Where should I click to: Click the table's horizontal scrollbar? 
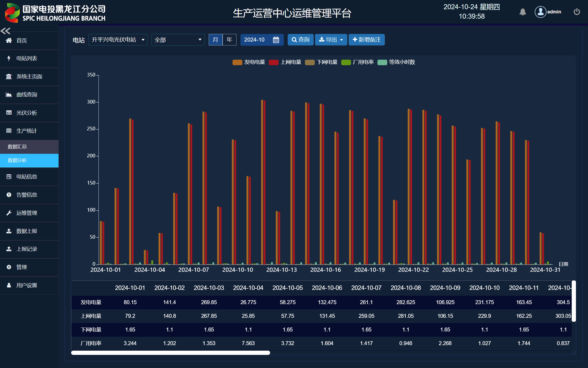pyautogui.click(x=171, y=353)
